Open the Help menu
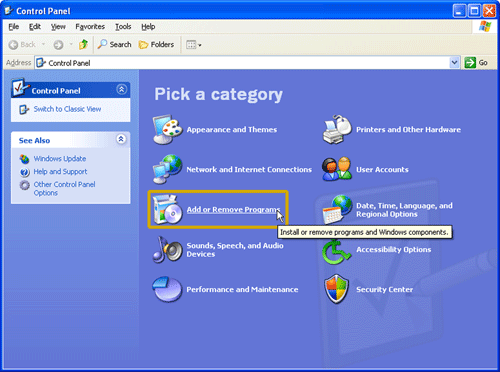This screenshot has width=500, height=372. click(148, 27)
